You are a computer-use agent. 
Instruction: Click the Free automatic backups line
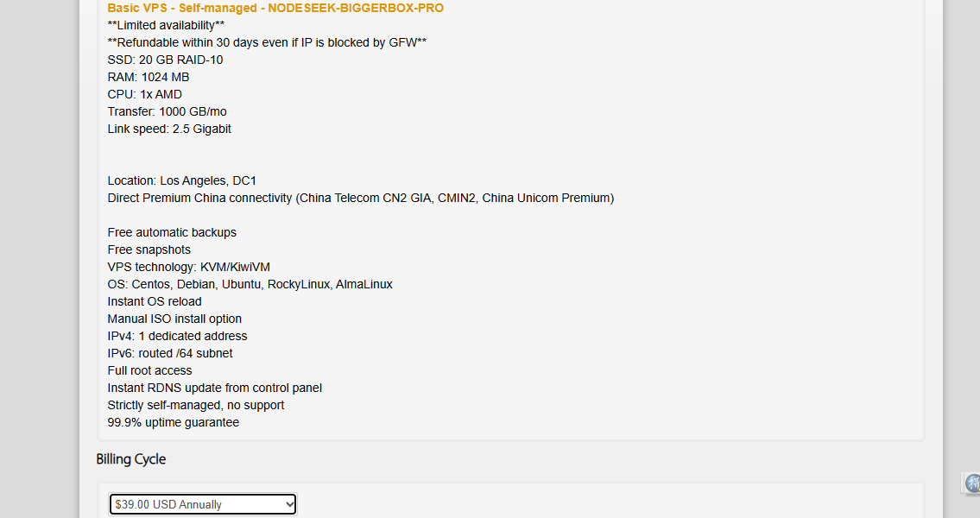(172, 232)
